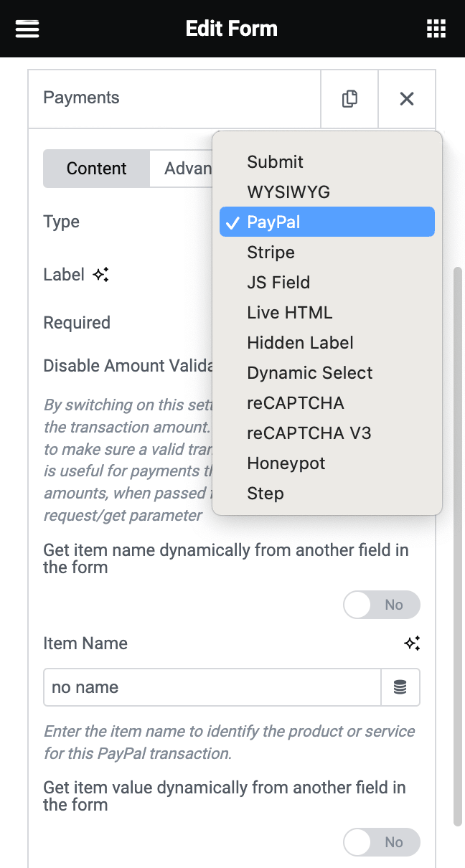Click the AI sparkle icon beside Item Name
This screenshot has width=465, height=868.
click(x=413, y=643)
